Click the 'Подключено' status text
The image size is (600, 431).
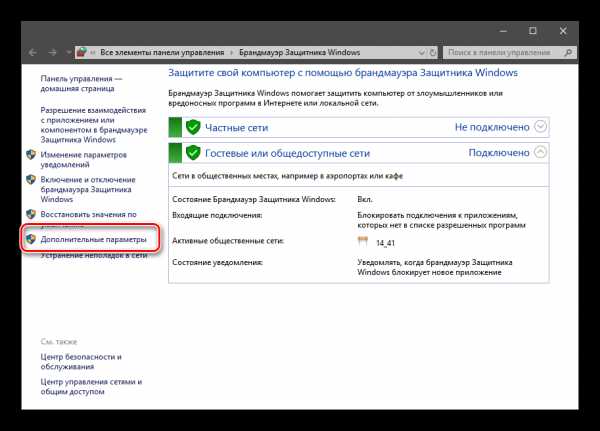(499, 153)
